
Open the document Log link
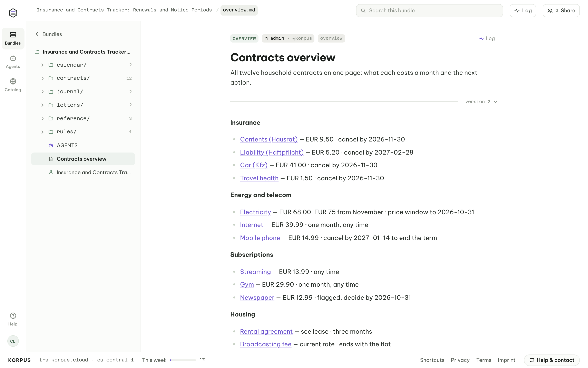(487, 38)
